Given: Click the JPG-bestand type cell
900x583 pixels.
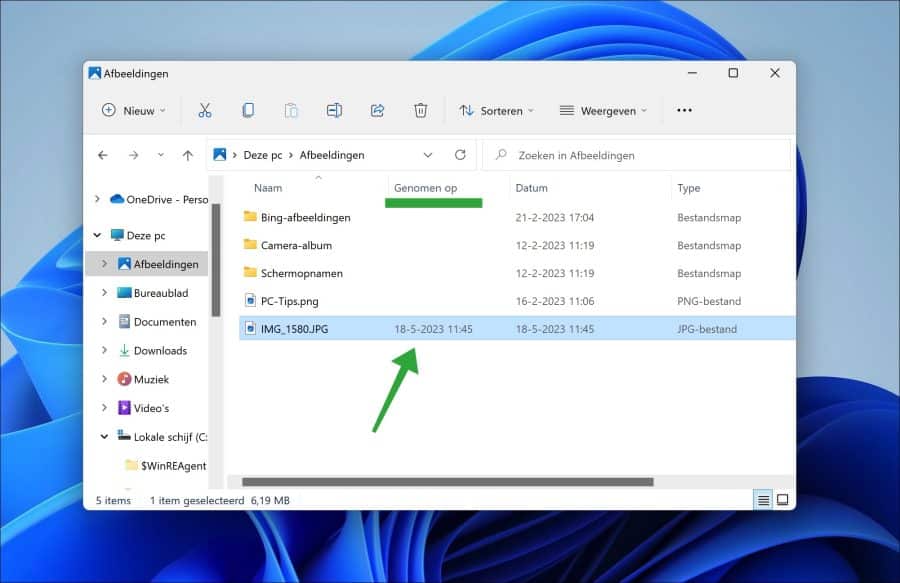Looking at the screenshot, I should (707, 329).
